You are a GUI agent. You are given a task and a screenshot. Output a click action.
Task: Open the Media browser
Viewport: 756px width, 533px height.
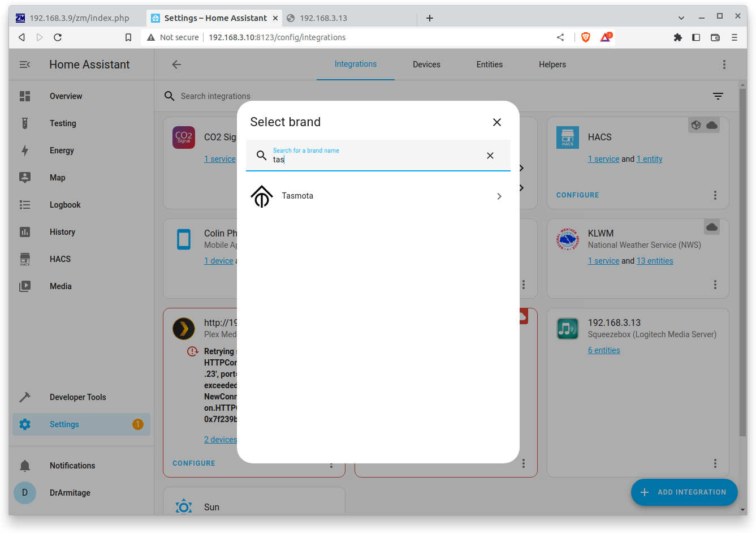point(81,286)
